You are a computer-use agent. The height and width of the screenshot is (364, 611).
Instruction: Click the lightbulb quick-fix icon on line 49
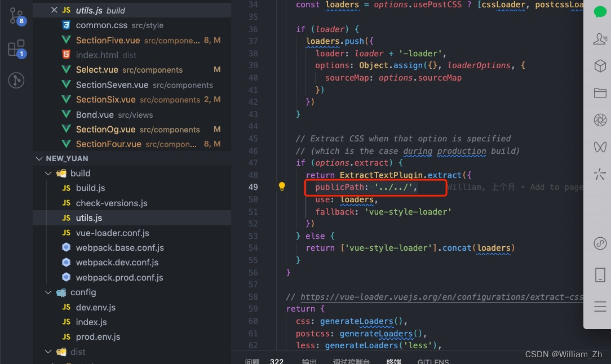pyautogui.click(x=281, y=186)
